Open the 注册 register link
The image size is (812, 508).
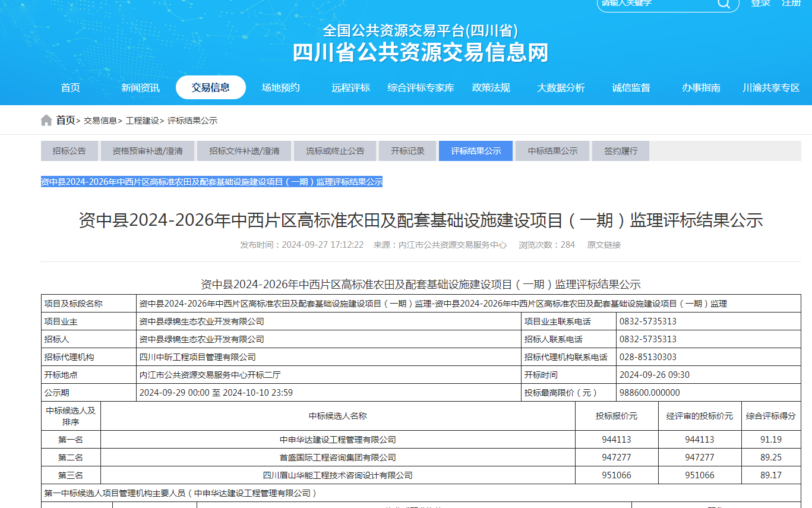791,3
